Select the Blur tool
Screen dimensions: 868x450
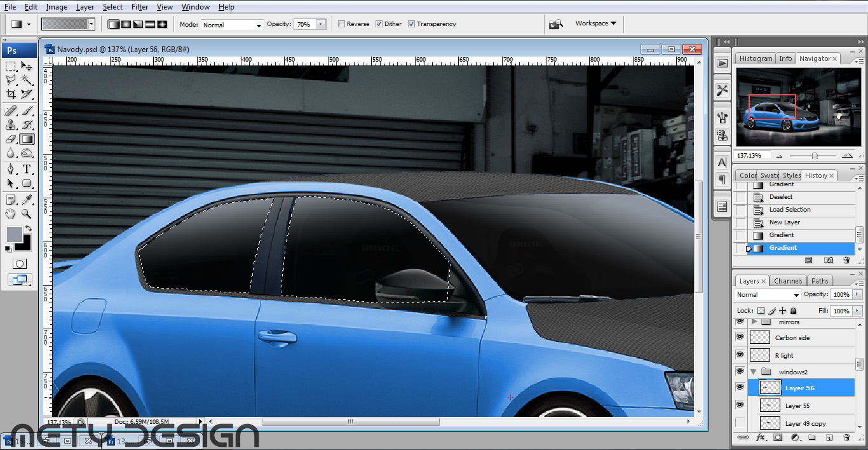pos(11,153)
